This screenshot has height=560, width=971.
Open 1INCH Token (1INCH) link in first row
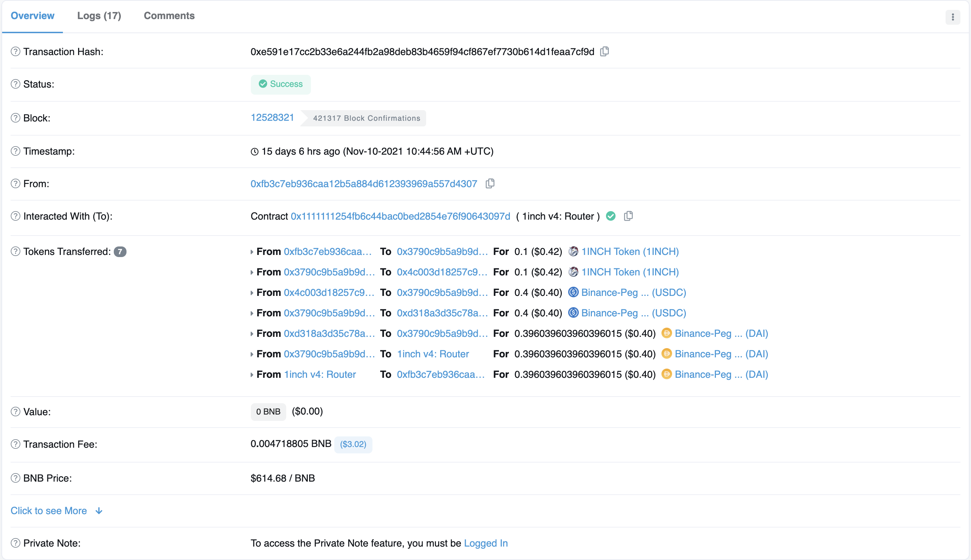[x=630, y=251]
